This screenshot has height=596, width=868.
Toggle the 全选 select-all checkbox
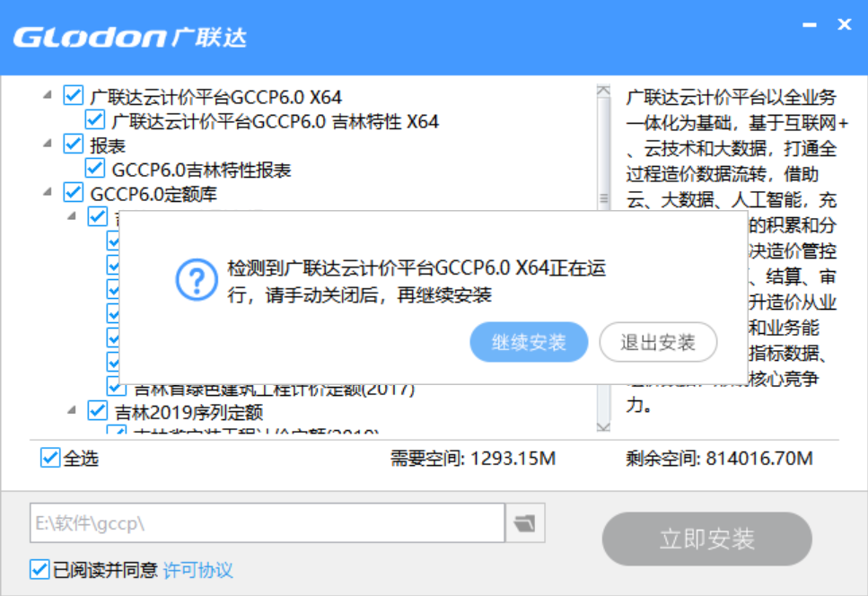pyautogui.click(x=50, y=458)
